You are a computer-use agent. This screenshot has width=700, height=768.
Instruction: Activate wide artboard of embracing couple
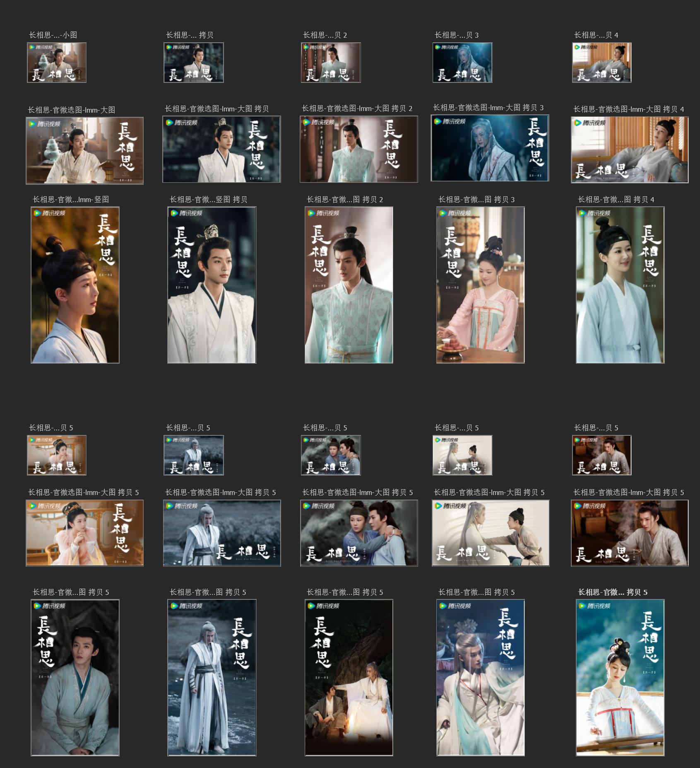[359, 533]
